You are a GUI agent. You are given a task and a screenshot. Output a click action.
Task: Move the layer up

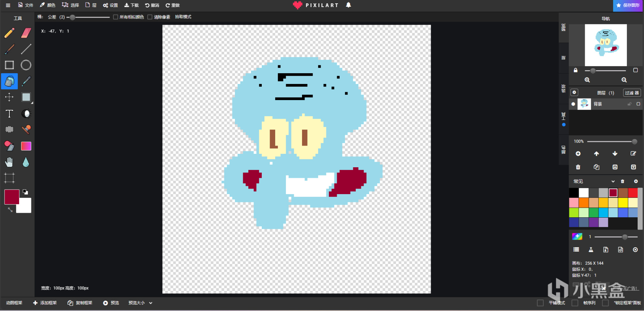click(597, 153)
